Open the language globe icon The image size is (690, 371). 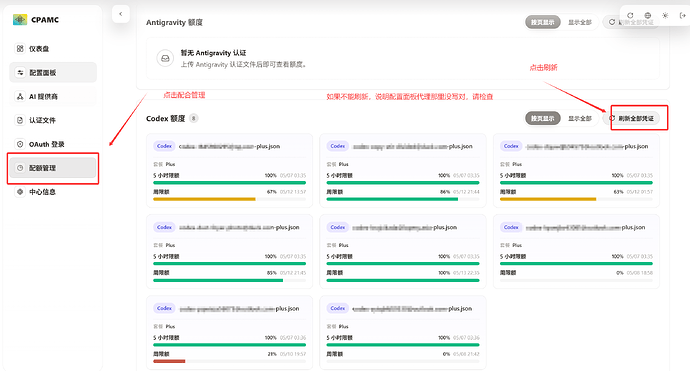[x=648, y=15]
